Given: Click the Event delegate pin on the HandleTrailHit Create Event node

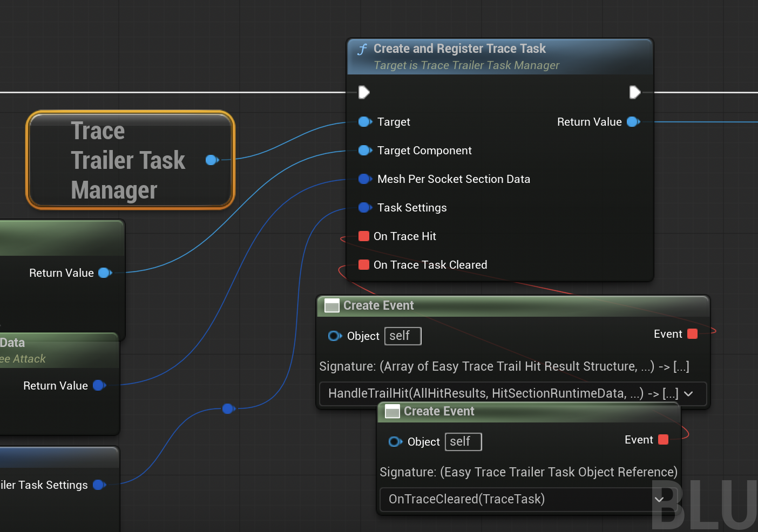Looking at the screenshot, I should tap(692, 334).
